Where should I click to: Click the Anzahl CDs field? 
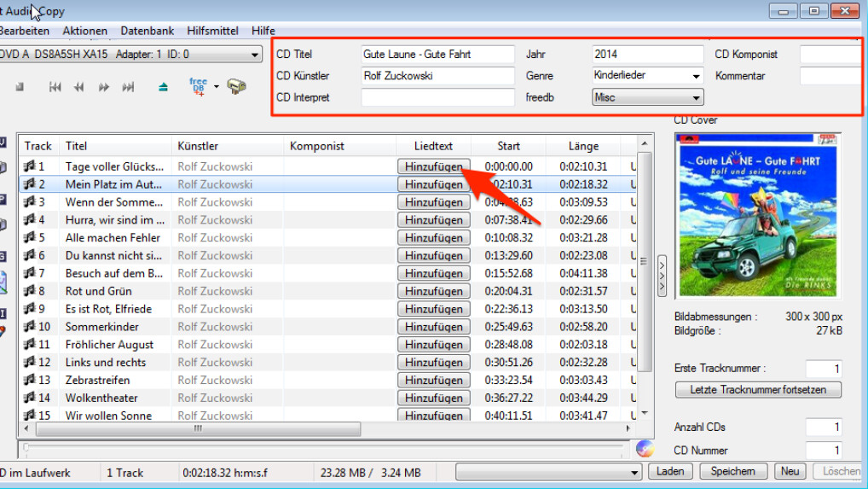[824, 427]
